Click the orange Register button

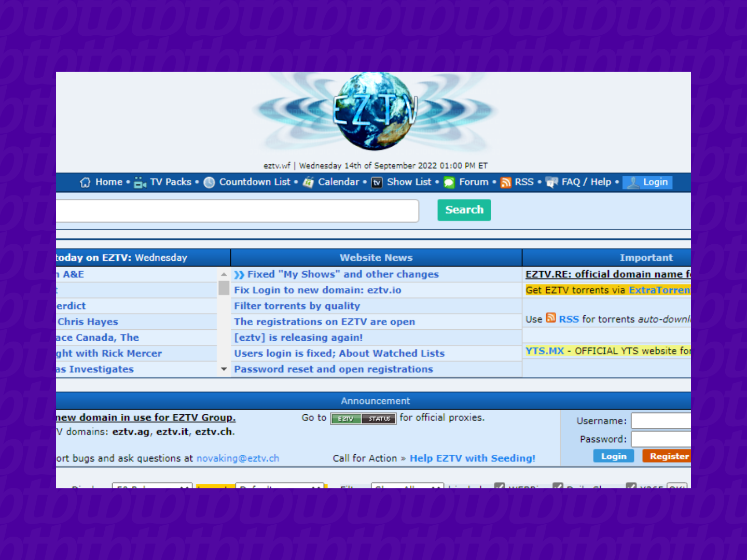(667, 456)
